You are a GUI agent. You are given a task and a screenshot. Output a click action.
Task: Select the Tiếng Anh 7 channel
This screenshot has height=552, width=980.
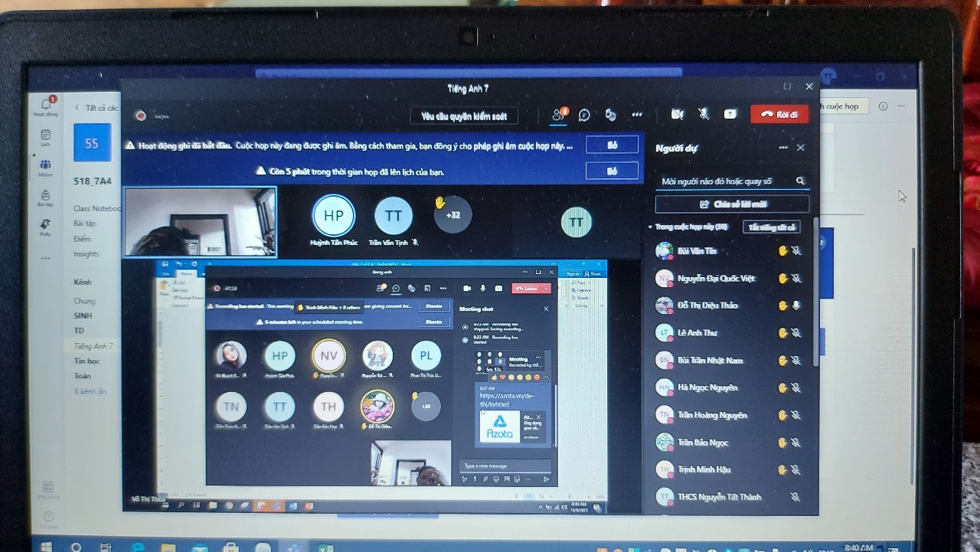point(93,346)
